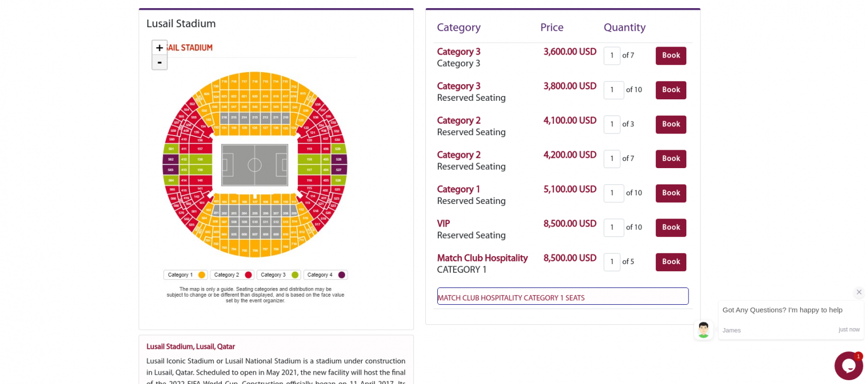Book the VIP Reserved Seating tickets
Viewport: 868px width, 384px height.
tap(671, 228)
